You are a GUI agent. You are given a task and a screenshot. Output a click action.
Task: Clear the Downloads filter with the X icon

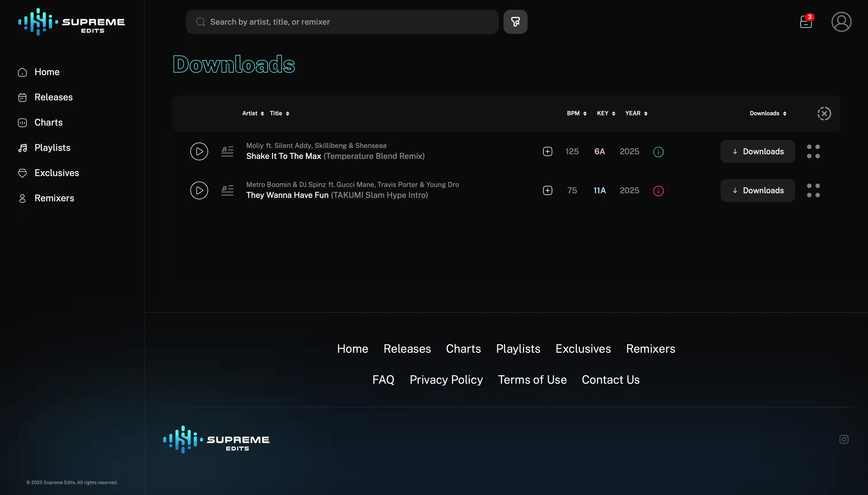[824, 113]
